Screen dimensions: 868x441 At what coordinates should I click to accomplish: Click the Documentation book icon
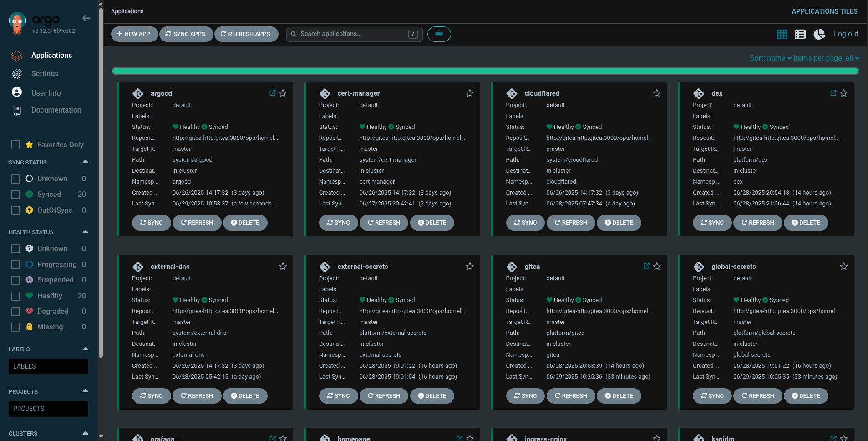pyautogui.click(x=17, y=110)
